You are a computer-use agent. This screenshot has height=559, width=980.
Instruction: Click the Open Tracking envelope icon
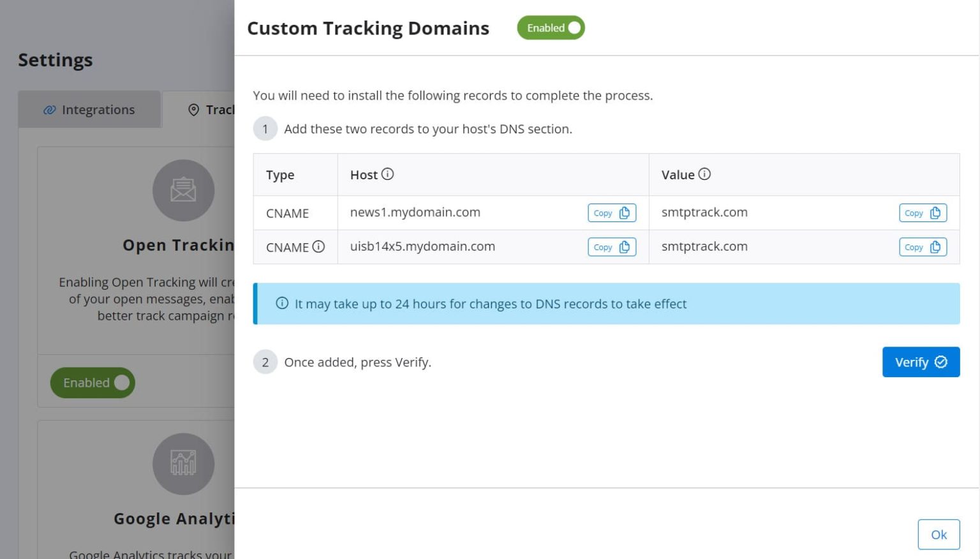pos(183,190)
